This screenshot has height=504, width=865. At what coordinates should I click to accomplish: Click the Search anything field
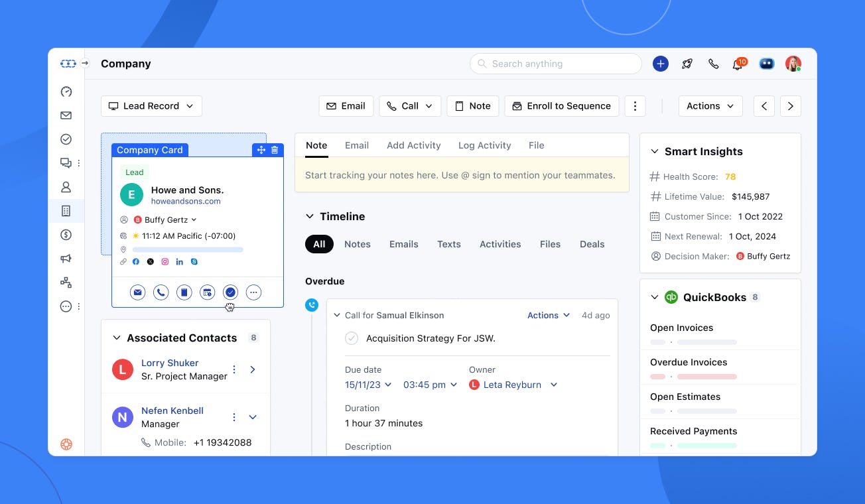pos(556,64)
